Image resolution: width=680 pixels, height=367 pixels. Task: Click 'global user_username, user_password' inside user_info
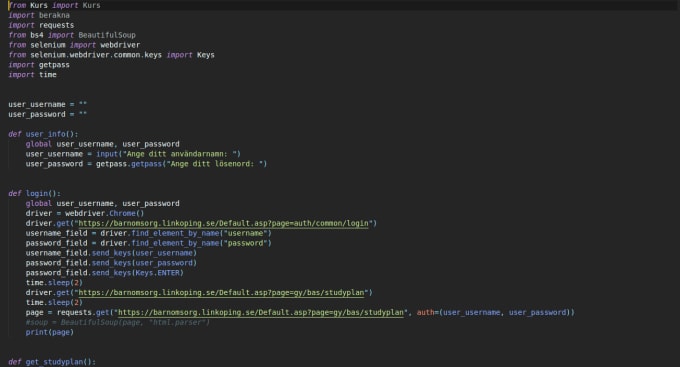pos(102,144)
